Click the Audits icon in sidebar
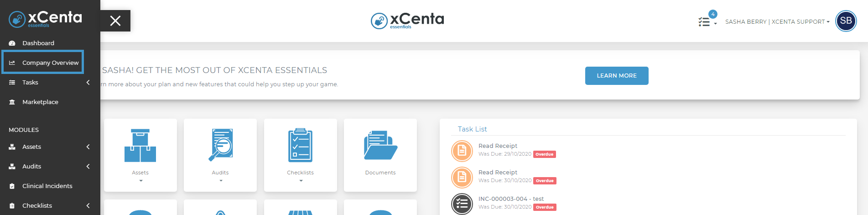868x215 pixels. [x=12, y=166]
